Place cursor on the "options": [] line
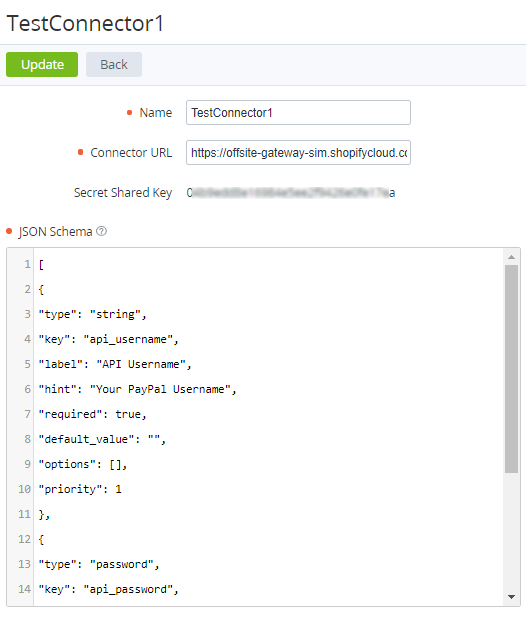This screenshot has width=526, height=617. (83, 464)
